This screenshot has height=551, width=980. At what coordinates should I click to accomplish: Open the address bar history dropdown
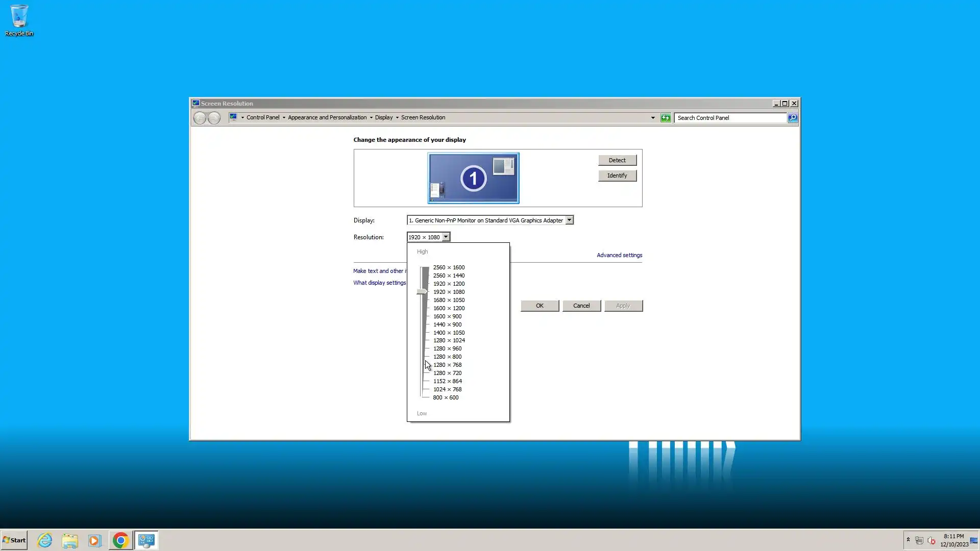[x=652, y=118]
